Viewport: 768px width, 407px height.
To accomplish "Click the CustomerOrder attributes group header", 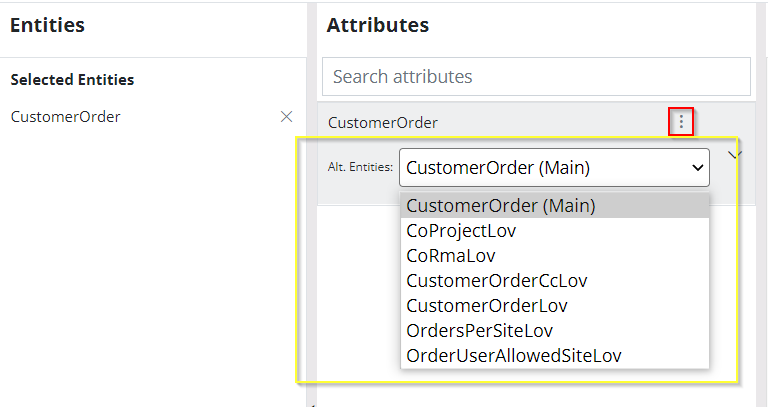I will (383, 123).
